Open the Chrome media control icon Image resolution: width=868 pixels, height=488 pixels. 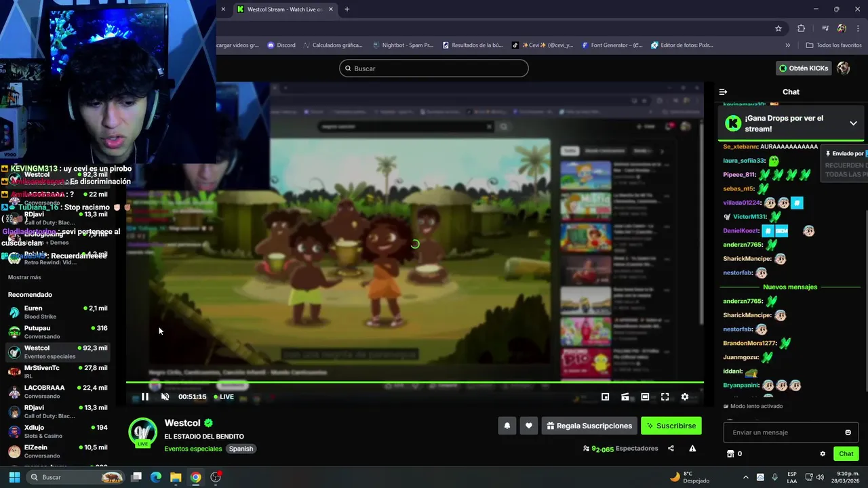pyautogui.click(x=825, y=28)
